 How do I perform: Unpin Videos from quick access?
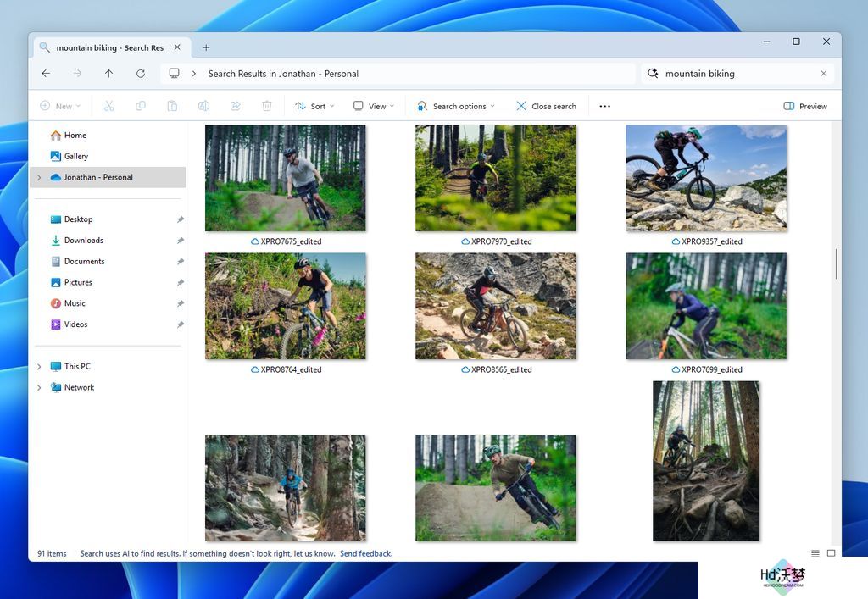click(181, 324)
